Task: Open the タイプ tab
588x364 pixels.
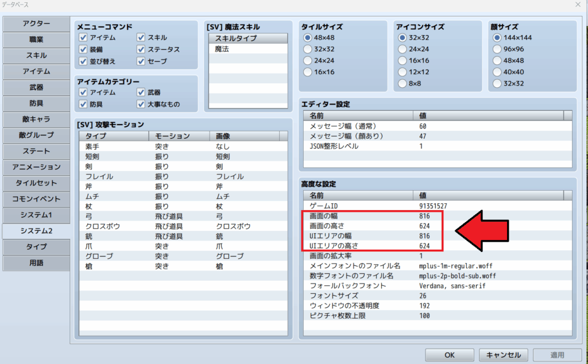Action: (36, 247)
